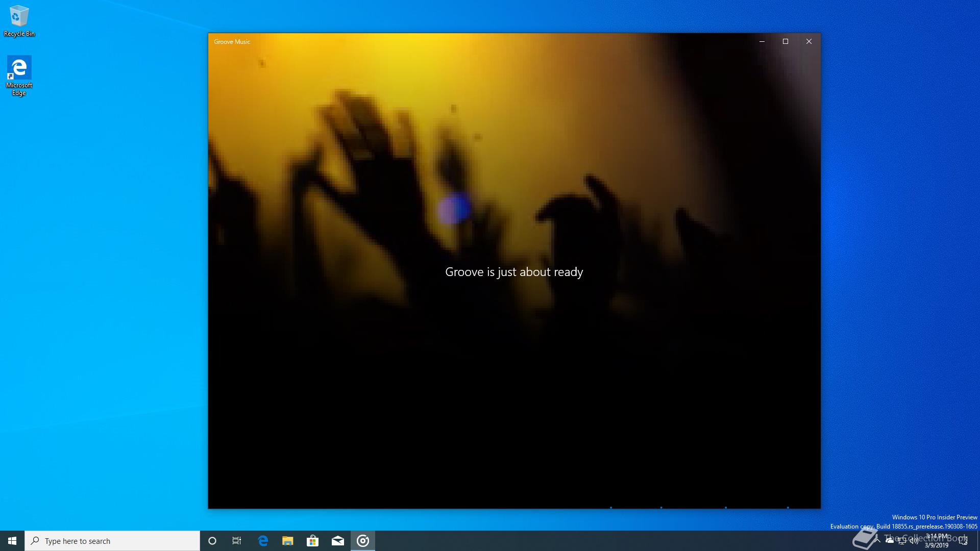Open Task View
This screenshot has width=980, height=551.
[237, 541]
